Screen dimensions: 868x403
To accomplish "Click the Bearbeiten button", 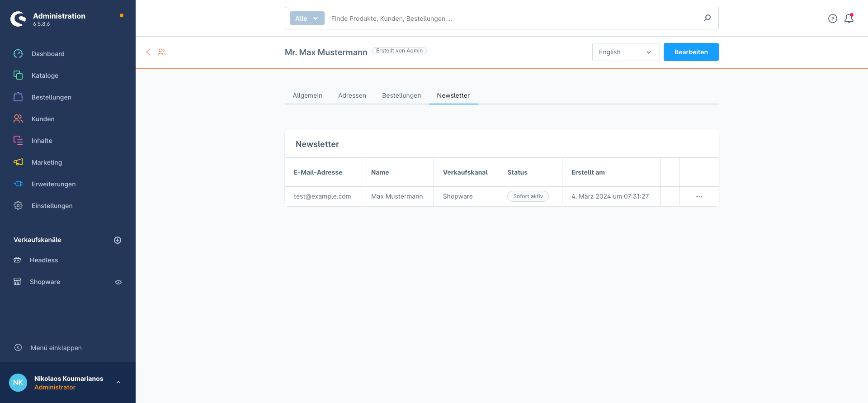I will [691, 52].
